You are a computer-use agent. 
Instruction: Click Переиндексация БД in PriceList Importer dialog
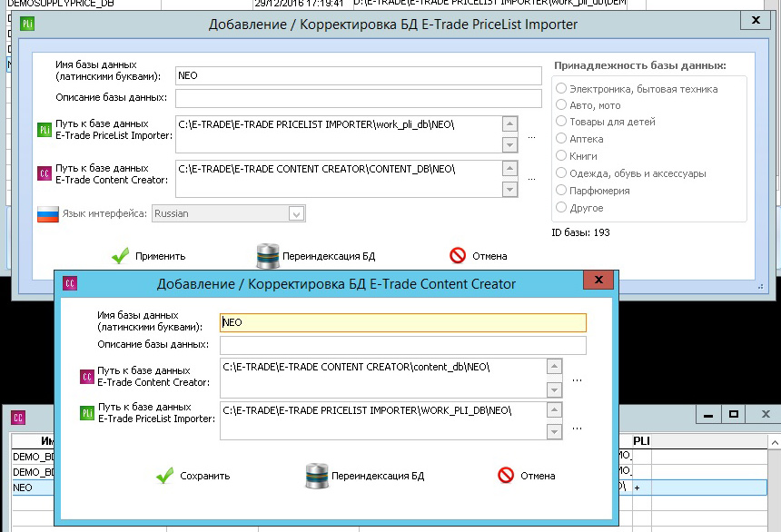(x=316, y=256)
